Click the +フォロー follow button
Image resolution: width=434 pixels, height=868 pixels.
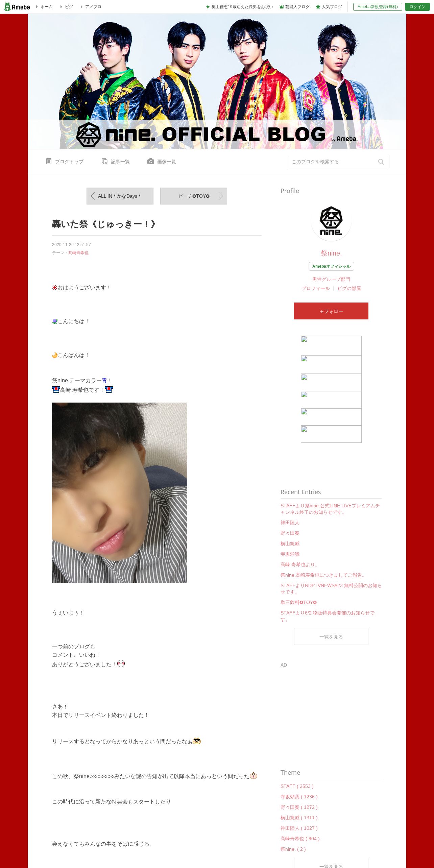[331, 311]
